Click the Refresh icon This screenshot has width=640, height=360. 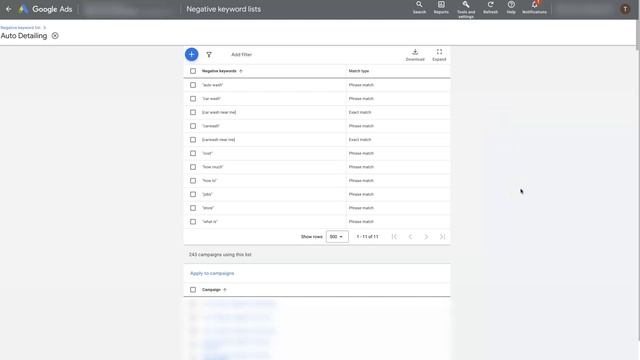click(x=491, y=7)
